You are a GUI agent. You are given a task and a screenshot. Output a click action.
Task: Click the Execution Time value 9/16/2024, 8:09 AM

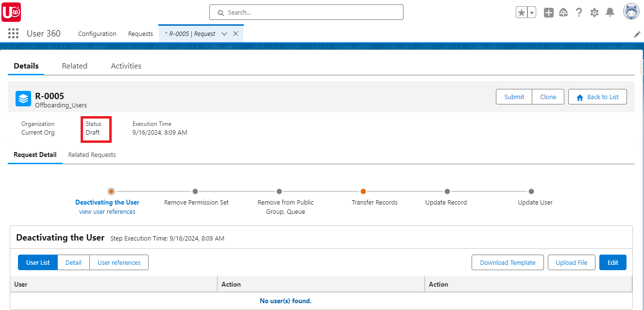[160, 133]
